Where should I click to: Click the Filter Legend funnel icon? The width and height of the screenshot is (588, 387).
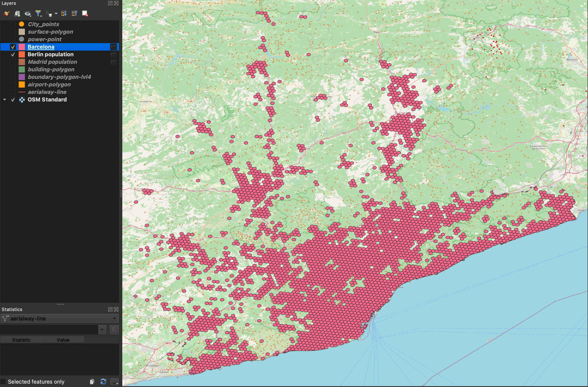[x=38, y=14]
